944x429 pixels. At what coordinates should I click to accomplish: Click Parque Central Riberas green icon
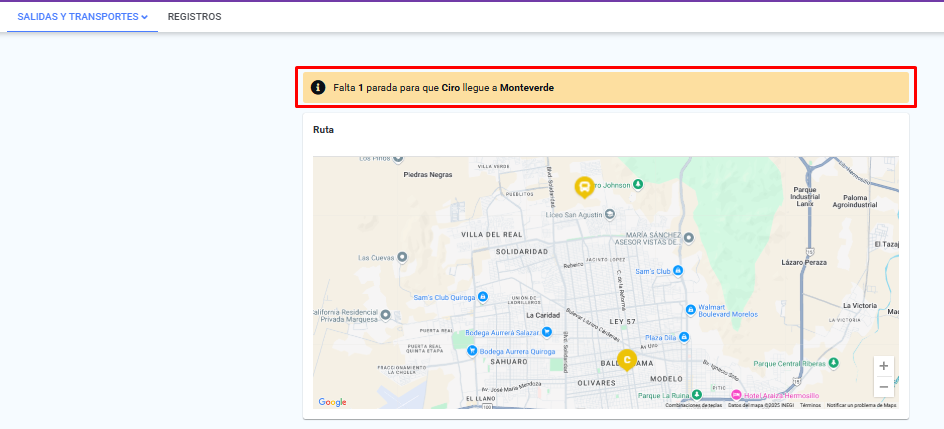pyautogui.click(x=833, y=363)
